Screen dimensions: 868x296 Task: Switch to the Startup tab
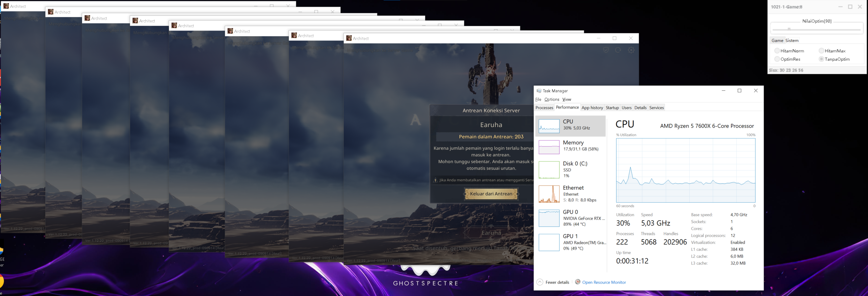(x=612, y=108)
